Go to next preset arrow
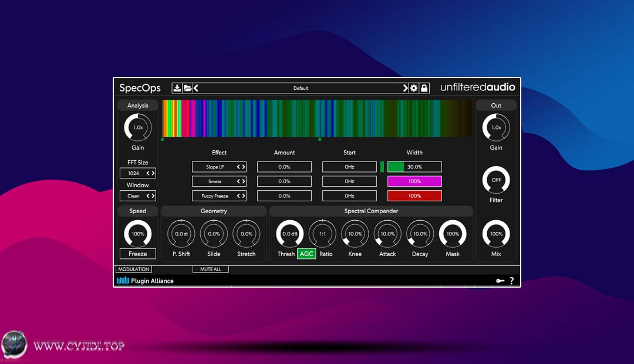 click(405, 87)
